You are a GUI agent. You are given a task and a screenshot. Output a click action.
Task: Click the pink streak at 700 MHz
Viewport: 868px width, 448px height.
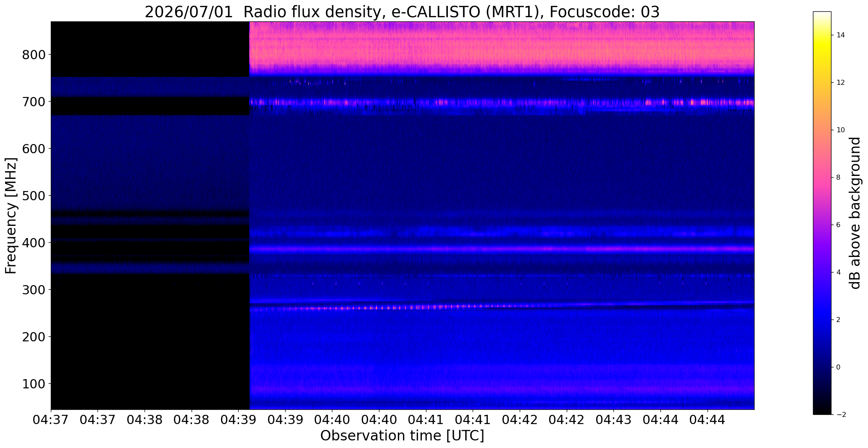(x=502, y=102)
